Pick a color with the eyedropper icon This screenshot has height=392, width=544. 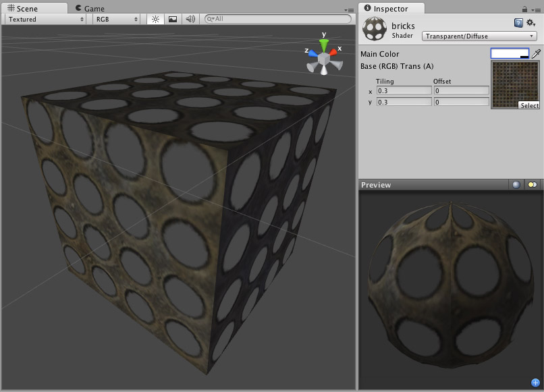537,53
